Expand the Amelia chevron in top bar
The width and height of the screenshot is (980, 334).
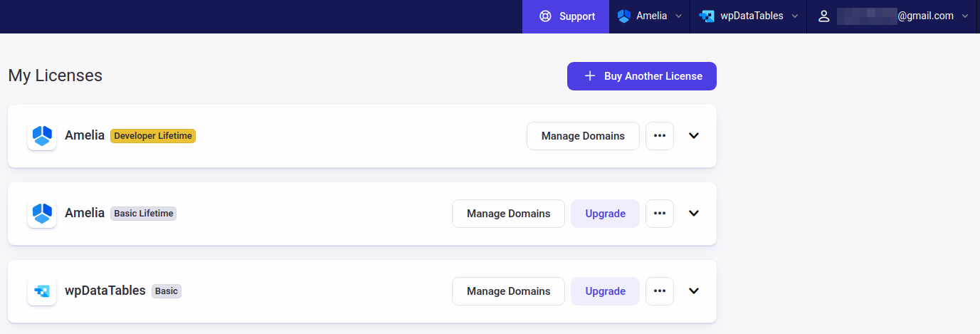click(678, 16)
